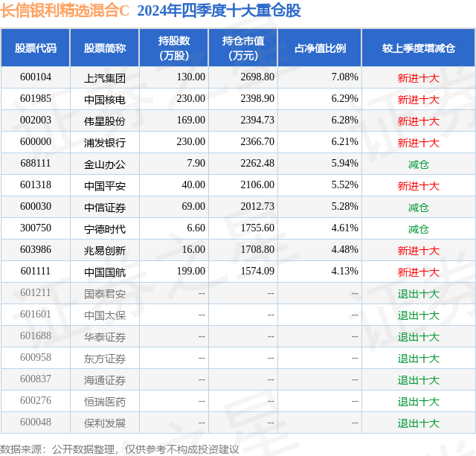Select stock name 伟星股份
Image resolution: width=476 pixels, height=456 pixels.
(x=105, y=121)
